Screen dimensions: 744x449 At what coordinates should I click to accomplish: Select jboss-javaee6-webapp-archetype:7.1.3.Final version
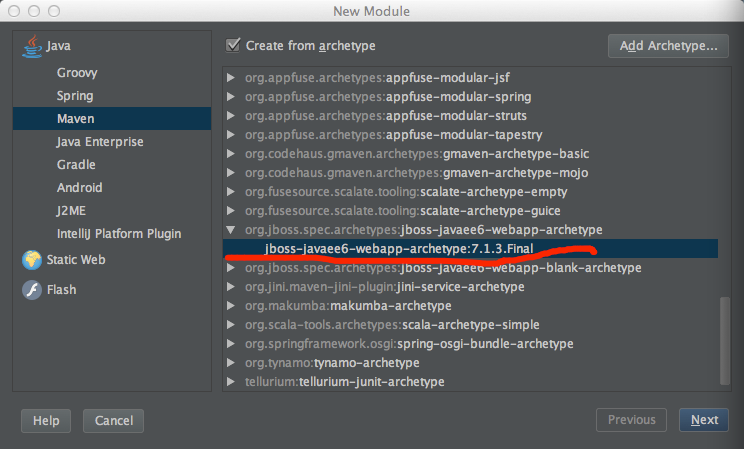tap(470, 249)
